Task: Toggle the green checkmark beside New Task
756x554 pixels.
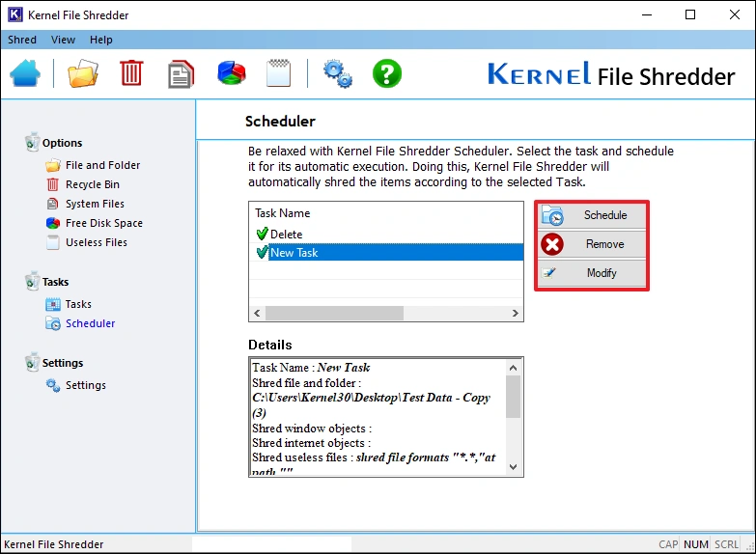Action: pyautogui.click(x=262, y=253)
